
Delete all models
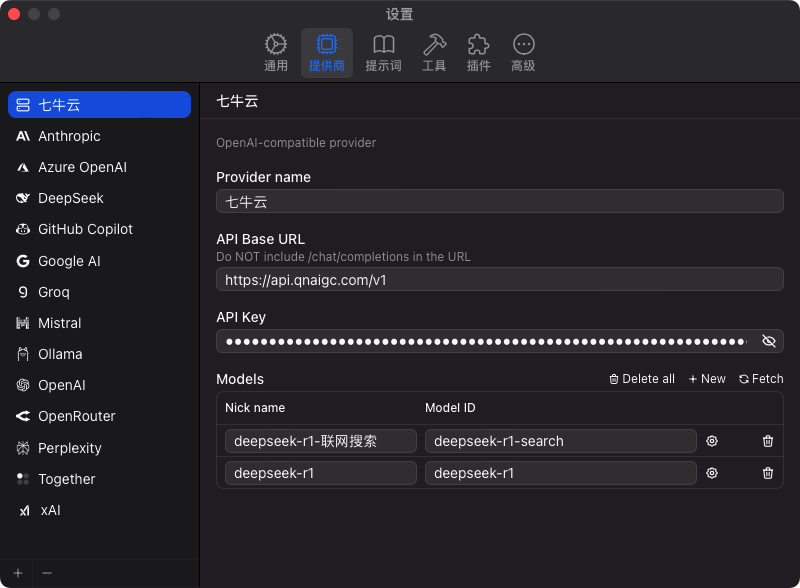642,379
